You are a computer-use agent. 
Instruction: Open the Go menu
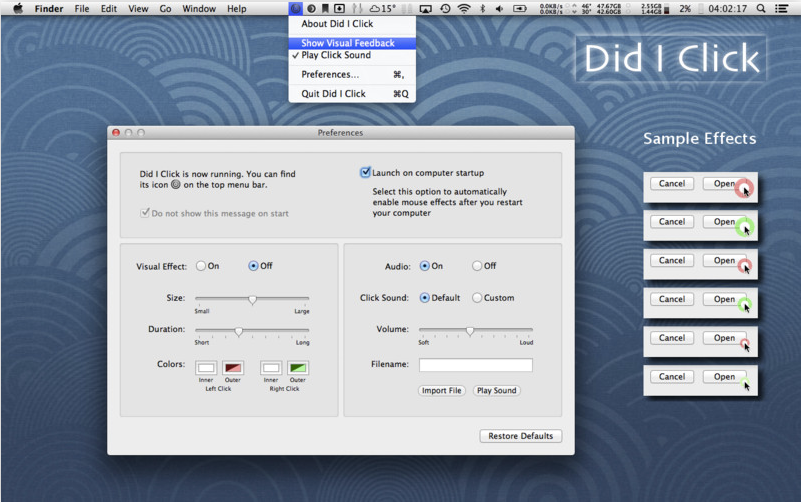click(x=166, y=9)
